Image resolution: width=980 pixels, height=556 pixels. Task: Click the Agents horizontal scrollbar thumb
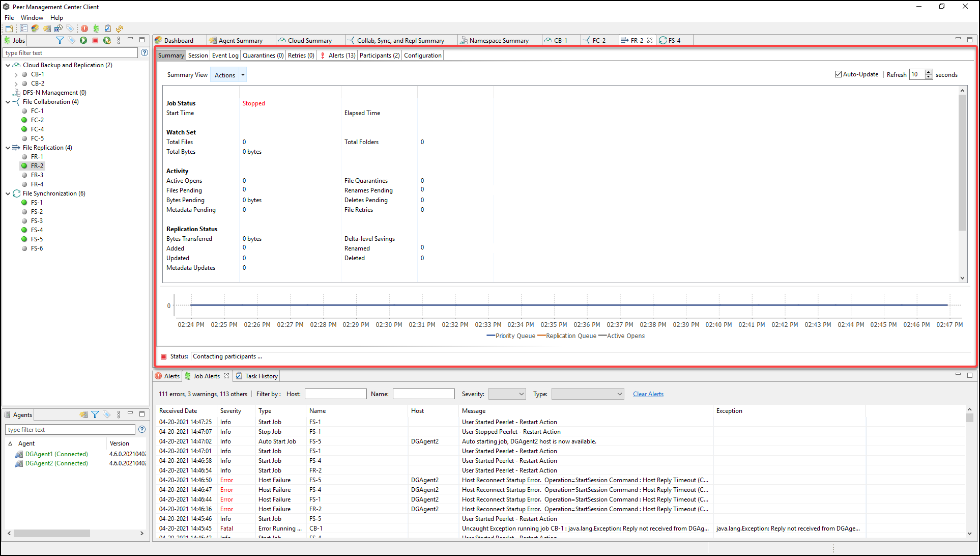52,533
